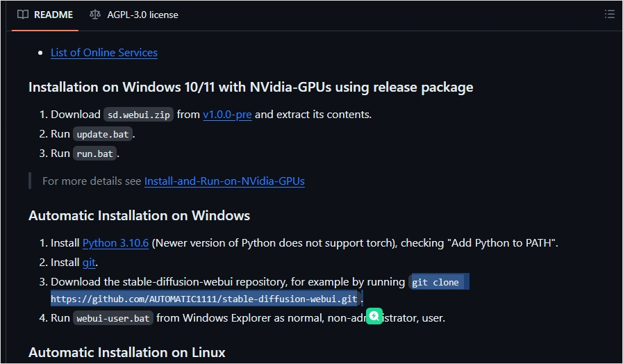
Task: Click the Automatic Installation on Windows heading
Action: tap(139, 215)
